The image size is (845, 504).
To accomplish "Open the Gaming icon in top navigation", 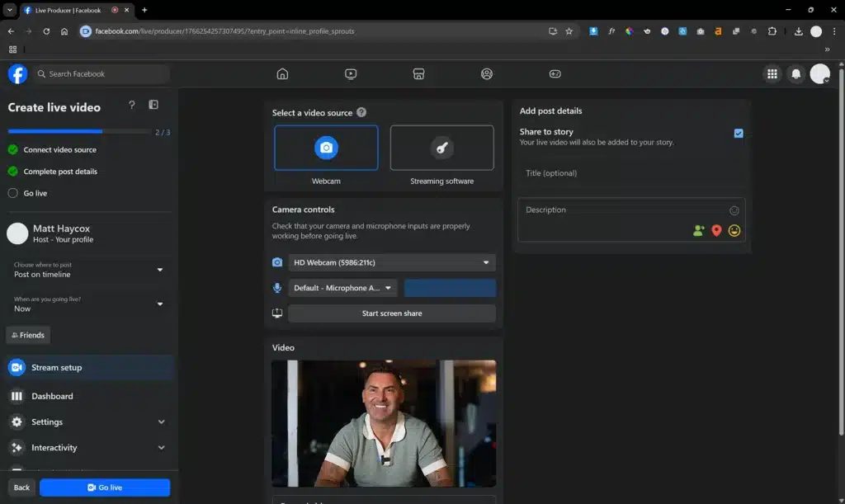I will click(x=555, y=73).
